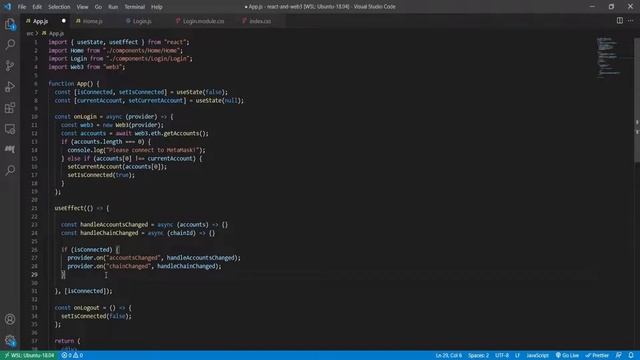Screen dimensions: 640x360
Task: Click the Prettier status bar item
Action: click(597, 356)
